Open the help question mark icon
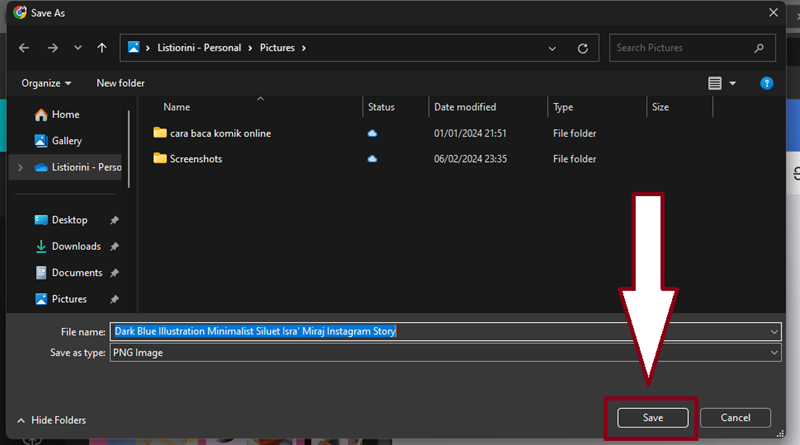The width and height of the screenshot is (800, 445). coord(767,83)
